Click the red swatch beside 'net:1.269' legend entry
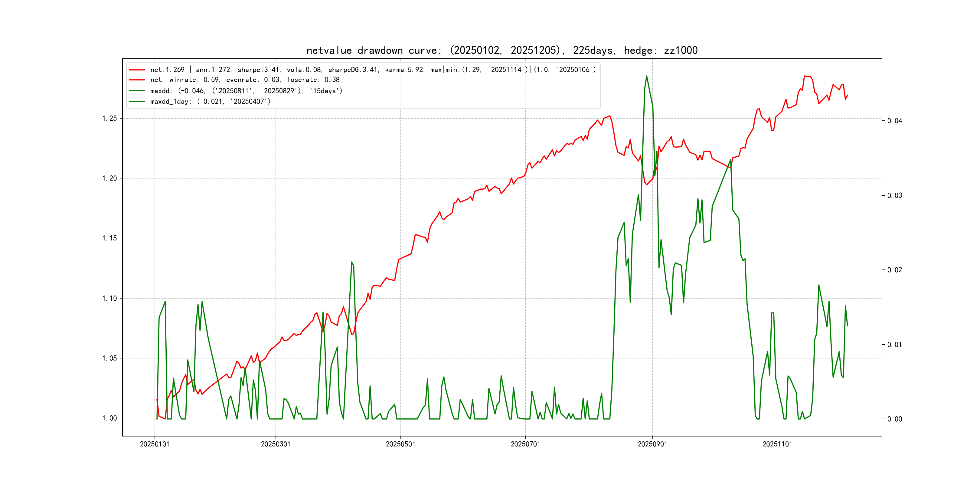This screenshot has width=980, height=490. pos(137,70)
